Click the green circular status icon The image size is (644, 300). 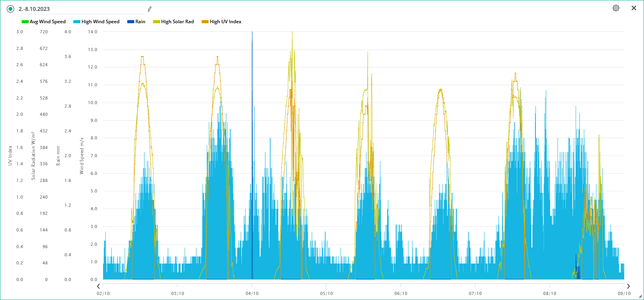(10, 9)
